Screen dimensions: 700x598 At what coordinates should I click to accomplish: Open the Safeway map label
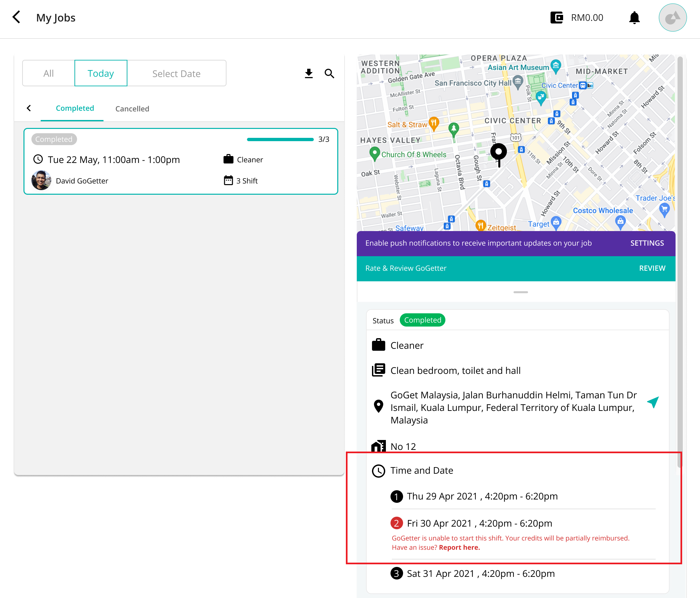(409, 228)
